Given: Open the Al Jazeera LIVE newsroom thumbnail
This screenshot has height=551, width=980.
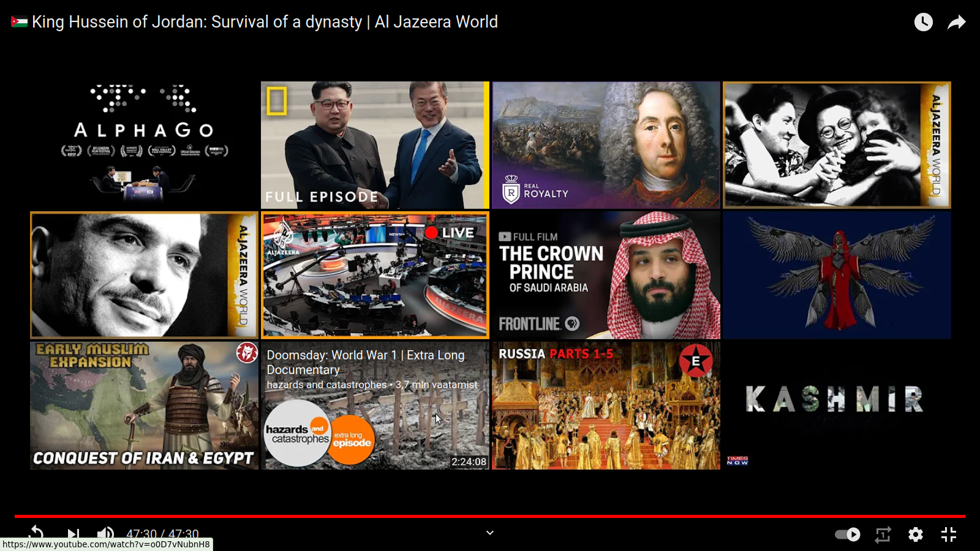Looking at the screenshot, I should 375,275.
